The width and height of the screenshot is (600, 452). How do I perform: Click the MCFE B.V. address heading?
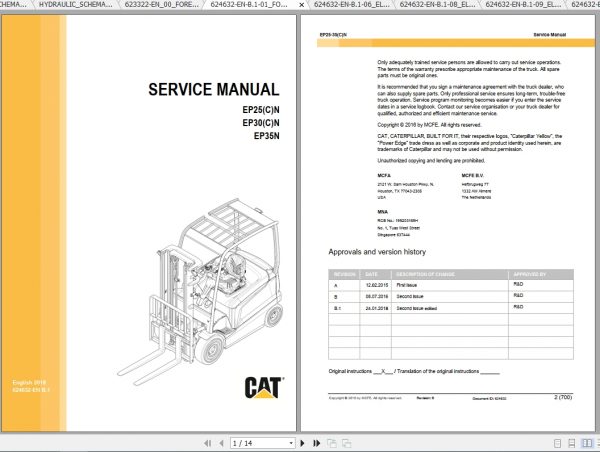click(x=473, y=176)
